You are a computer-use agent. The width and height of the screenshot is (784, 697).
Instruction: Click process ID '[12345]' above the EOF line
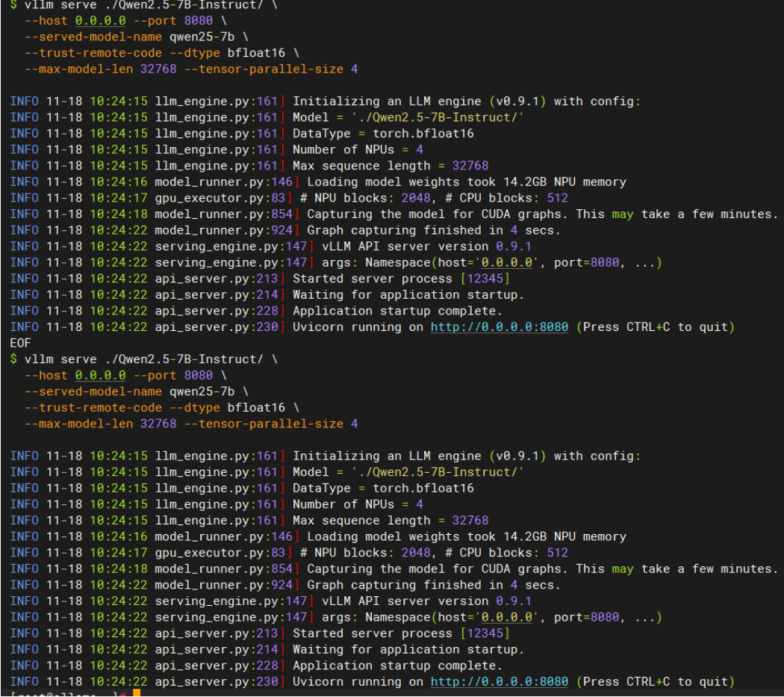(x=485, y=279)
